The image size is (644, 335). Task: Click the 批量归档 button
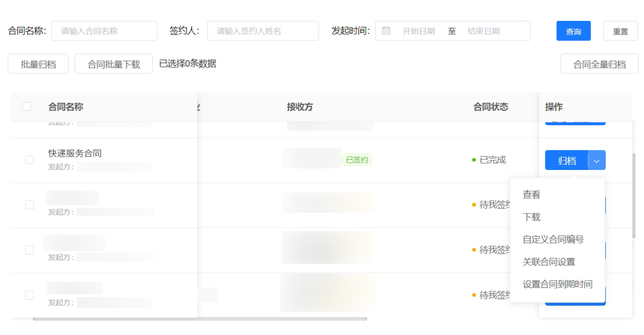pyautogui.click(x=38, y=64)
